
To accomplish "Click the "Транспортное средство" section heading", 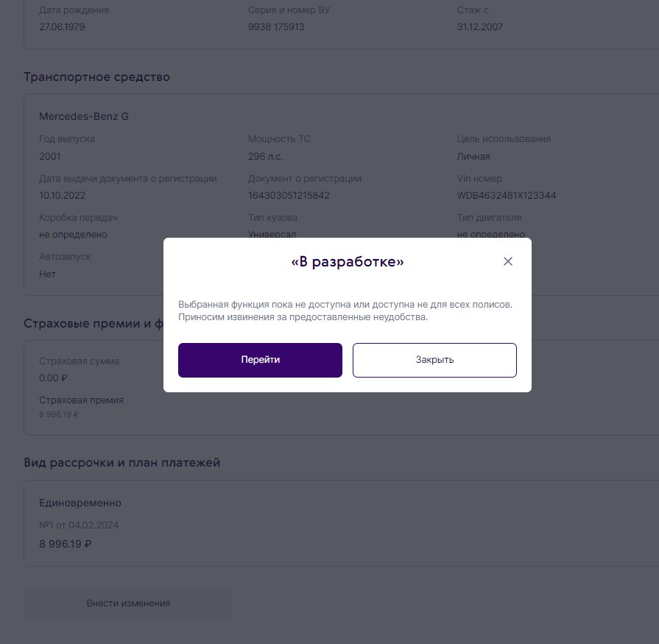I will coord(96,77).
